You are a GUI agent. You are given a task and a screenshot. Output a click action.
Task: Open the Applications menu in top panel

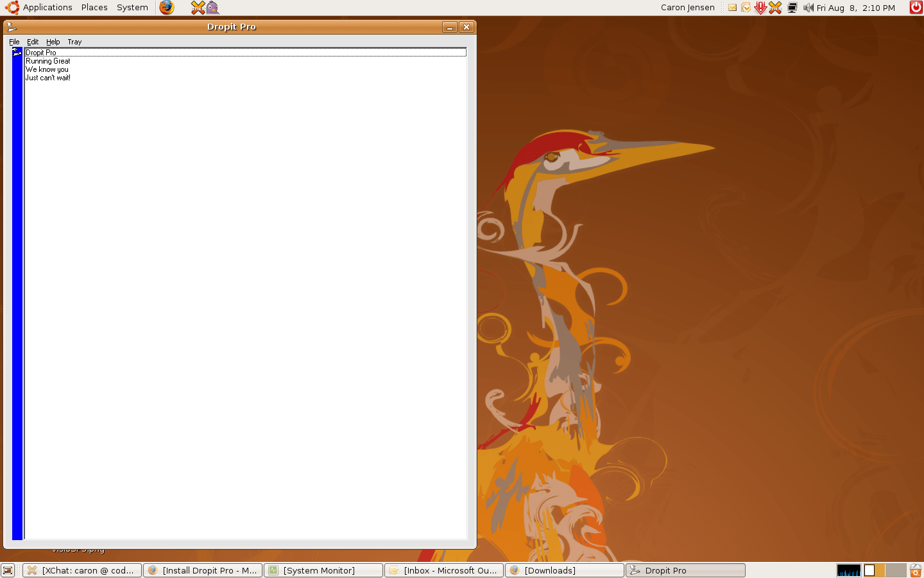point(47,8)
